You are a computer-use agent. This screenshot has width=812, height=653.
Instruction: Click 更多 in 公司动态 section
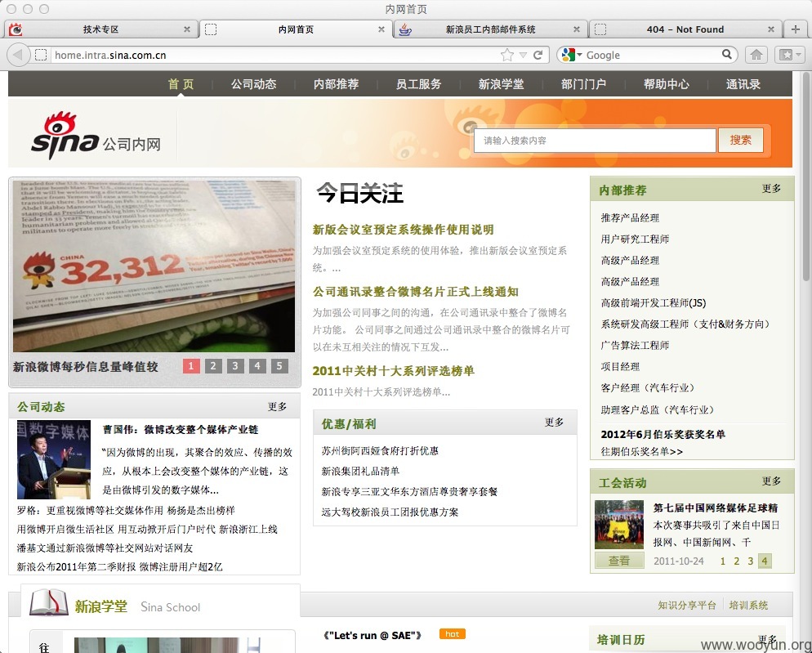click(x=277, y=407)
